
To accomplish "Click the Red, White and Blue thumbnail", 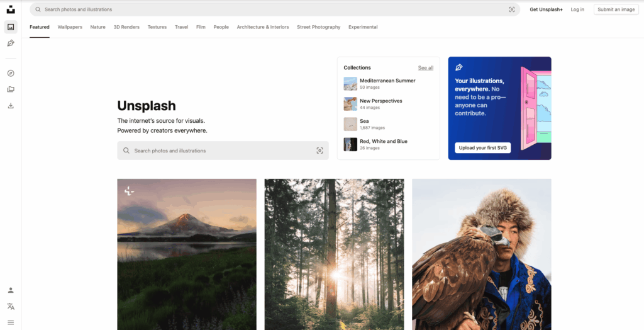I will coord(350,144).
